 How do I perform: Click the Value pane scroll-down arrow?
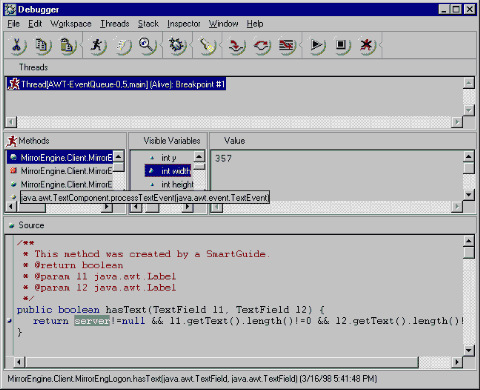click(x=469, y=194)
